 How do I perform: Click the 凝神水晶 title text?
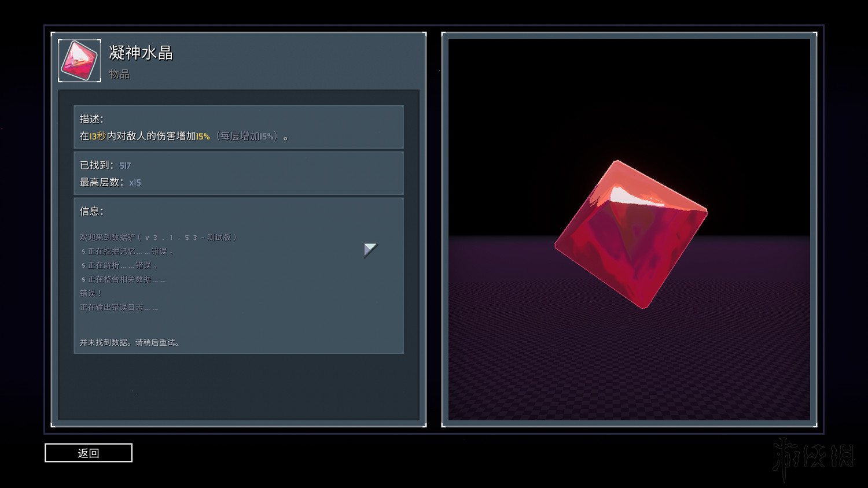[141, 53]
